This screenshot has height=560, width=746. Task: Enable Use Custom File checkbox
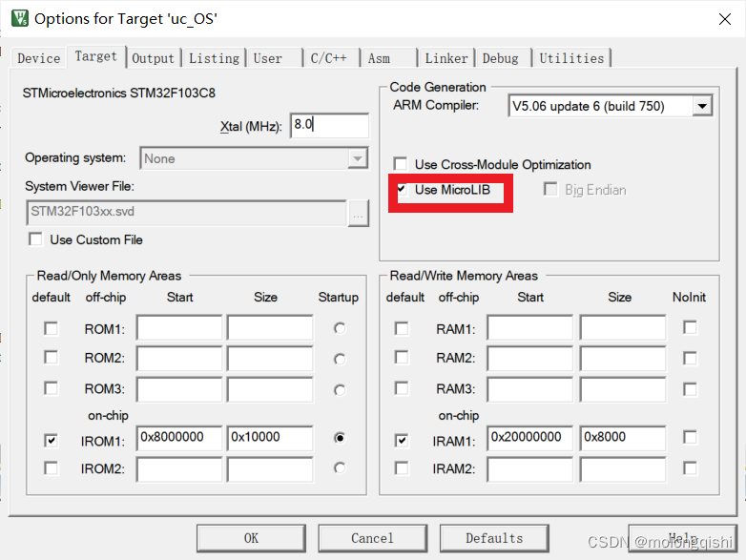point(35,239)
